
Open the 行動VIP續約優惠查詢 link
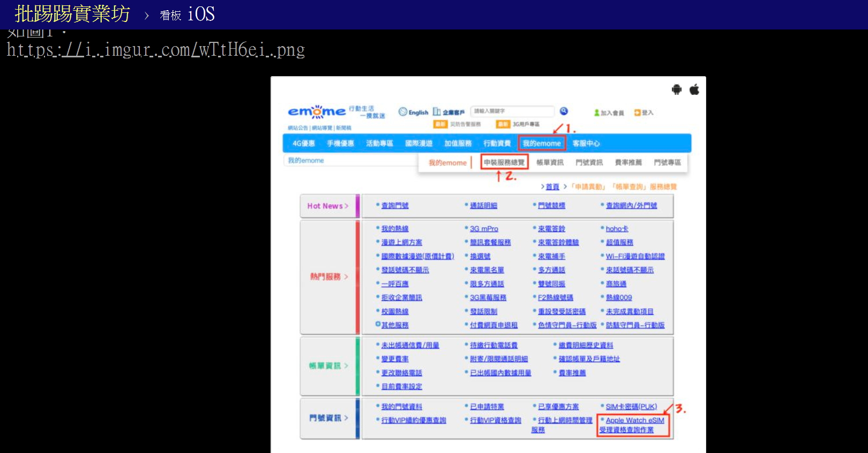coord(414,420)
